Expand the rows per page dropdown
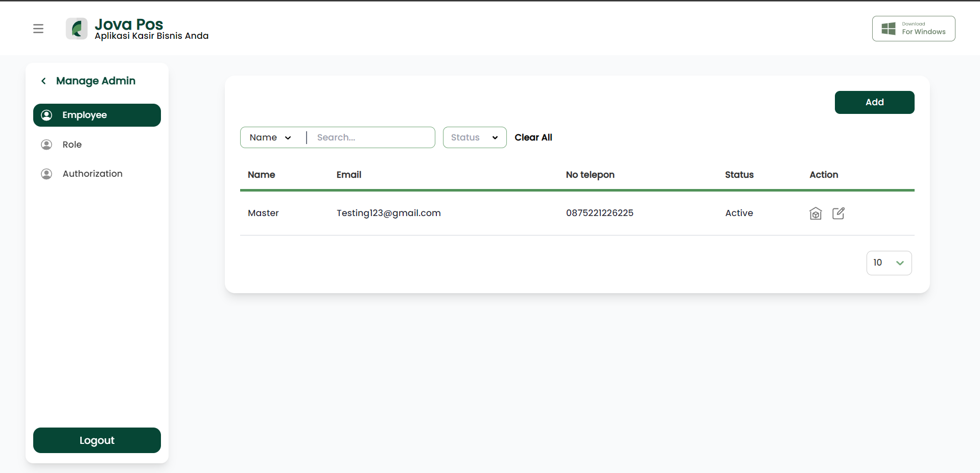 click(889, 263)
